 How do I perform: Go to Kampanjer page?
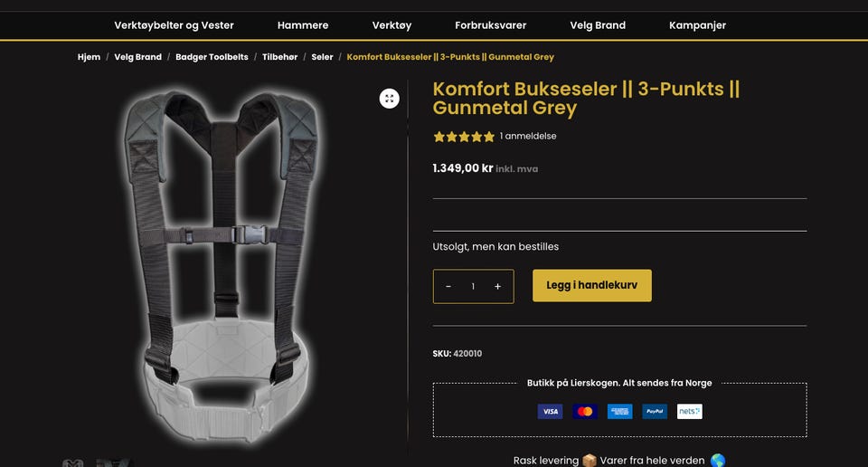[697, 25]
